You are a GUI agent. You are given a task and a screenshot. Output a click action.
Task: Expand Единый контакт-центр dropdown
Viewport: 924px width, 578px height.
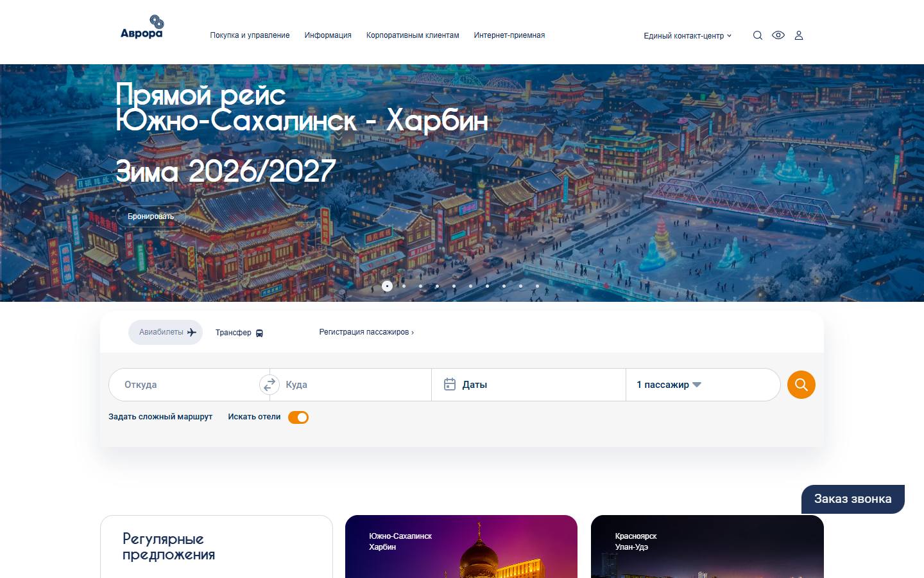tap(687, 36)
